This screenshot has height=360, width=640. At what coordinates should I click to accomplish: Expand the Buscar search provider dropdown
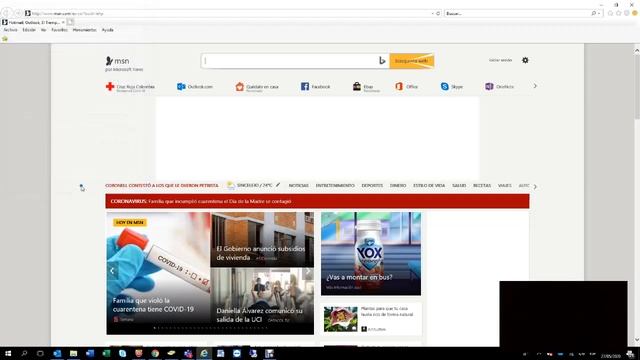599,13
